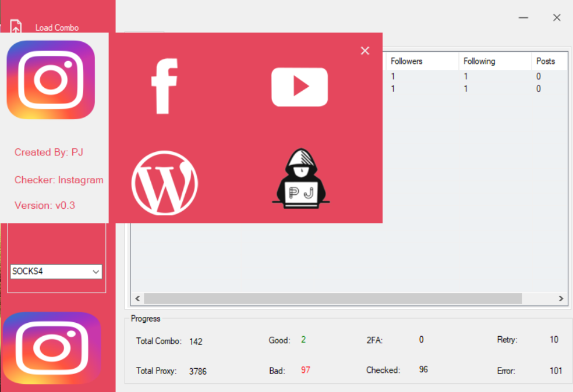Click the Error: label

click(x=506, y=371)
